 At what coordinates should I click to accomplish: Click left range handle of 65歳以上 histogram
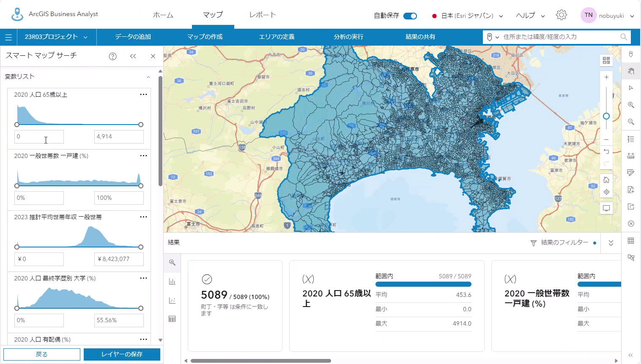click(x=17, y=125)
